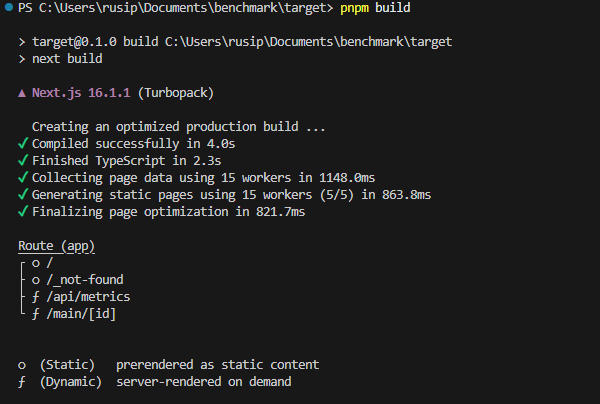Click the checkmark beside Generating static pages
The width and height of the screenshot is (600, 404).
coord(22,195)
